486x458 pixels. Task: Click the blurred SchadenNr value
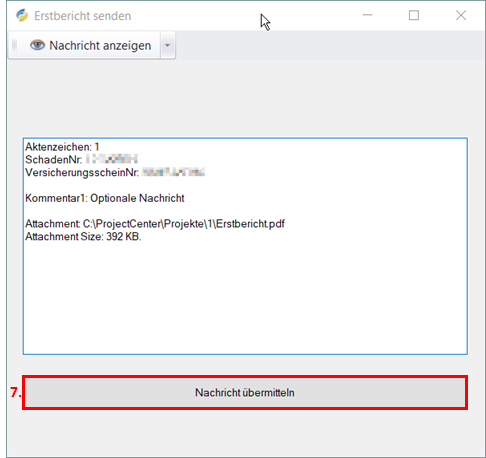pos(112,159)
